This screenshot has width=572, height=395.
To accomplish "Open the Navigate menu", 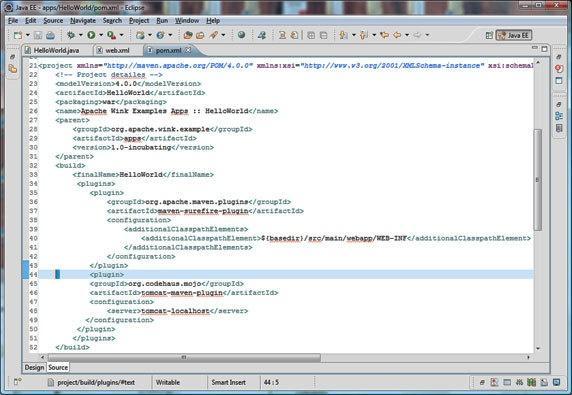I will click(83, 20).
